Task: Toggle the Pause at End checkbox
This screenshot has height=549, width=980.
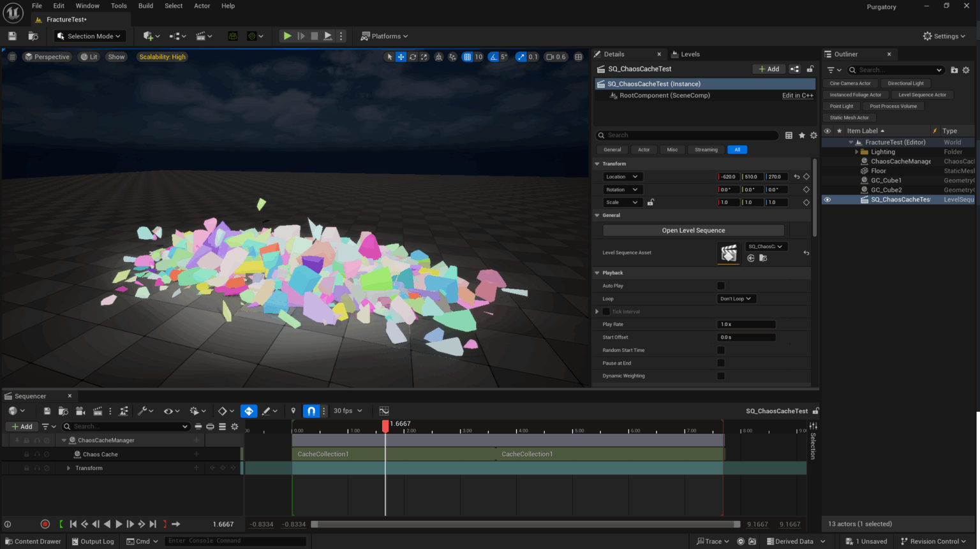Action: pyautogui.click(x=720, y=363)
